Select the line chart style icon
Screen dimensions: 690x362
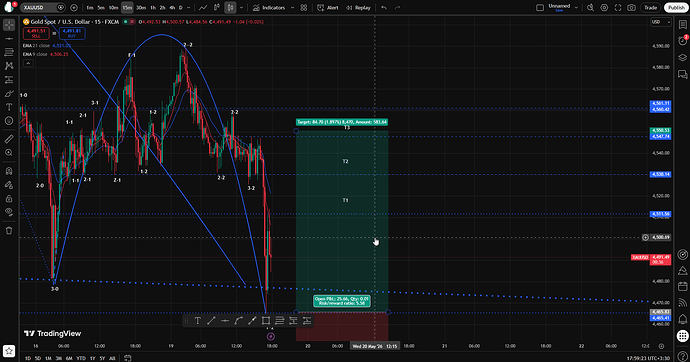point(203,7)
